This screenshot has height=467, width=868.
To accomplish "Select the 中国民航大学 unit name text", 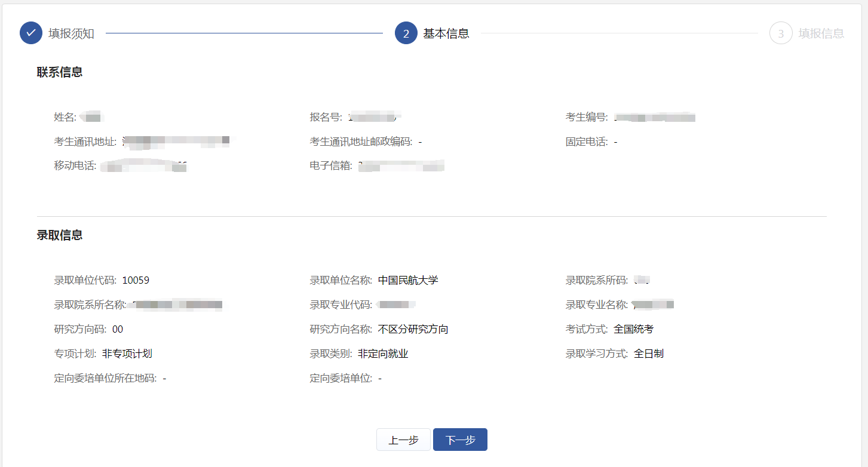I will 408,280.
